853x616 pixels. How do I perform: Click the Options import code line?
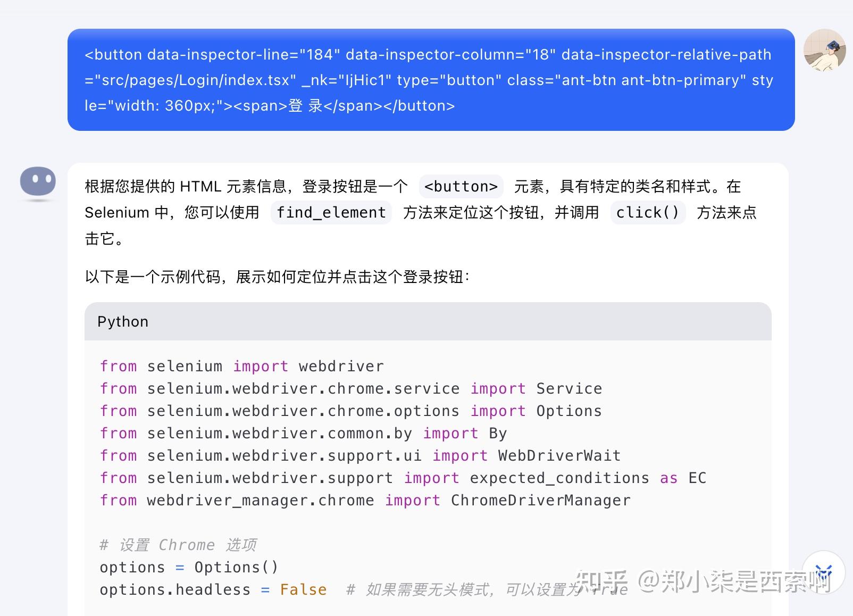click(350, 411)
